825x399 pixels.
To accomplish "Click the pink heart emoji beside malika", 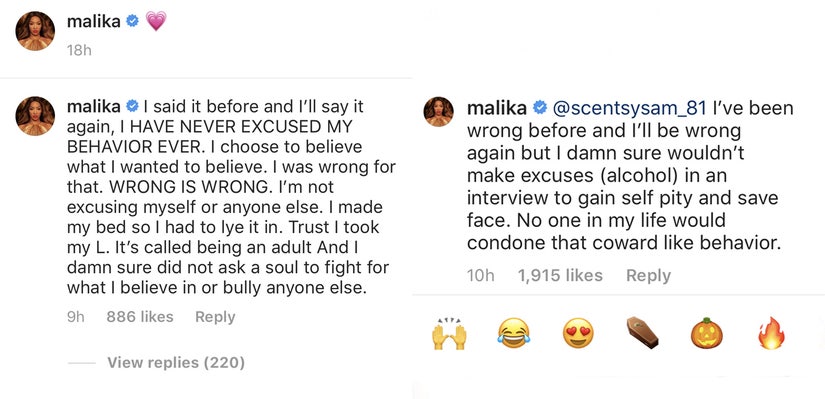I will click(x=156, y=21).
